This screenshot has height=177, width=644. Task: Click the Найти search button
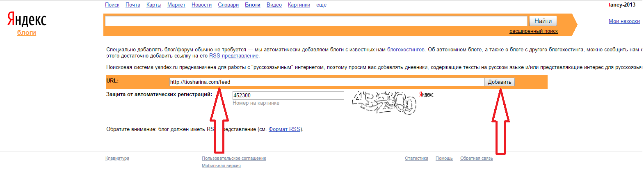click(543, 21)
